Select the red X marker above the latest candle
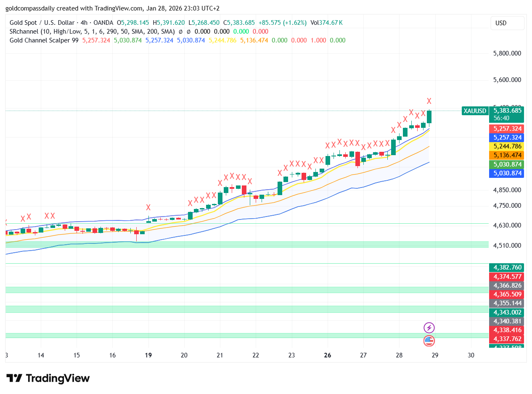 429,101
